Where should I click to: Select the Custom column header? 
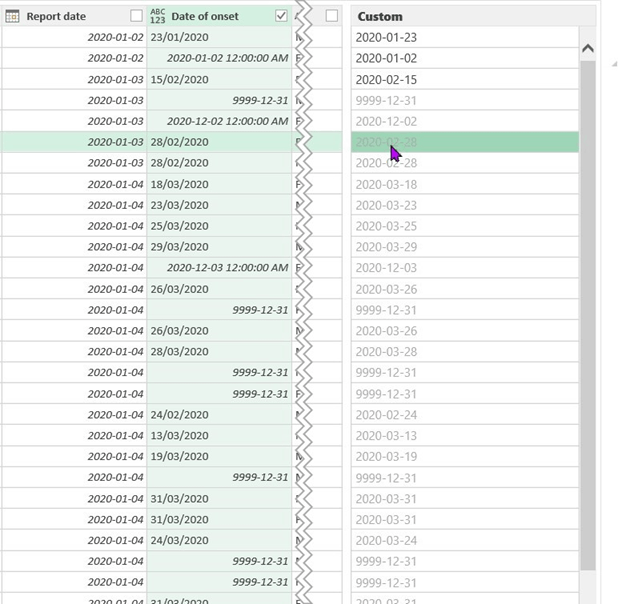(x=473, y=17)
